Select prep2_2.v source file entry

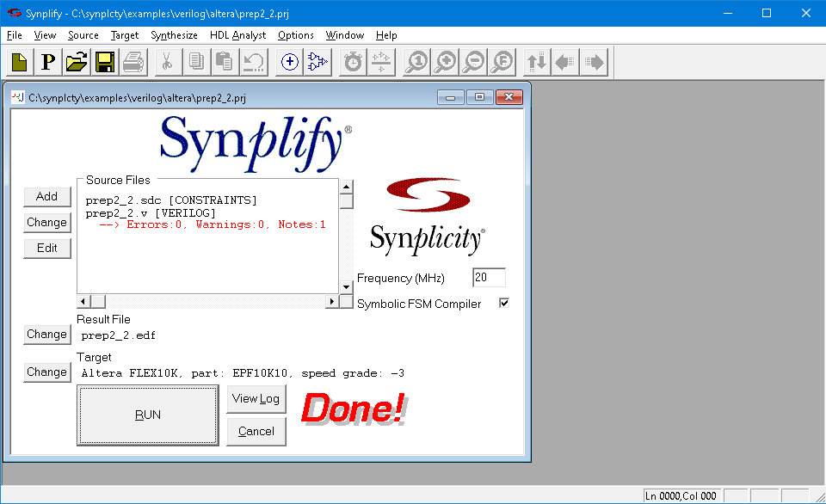(151, 213)
